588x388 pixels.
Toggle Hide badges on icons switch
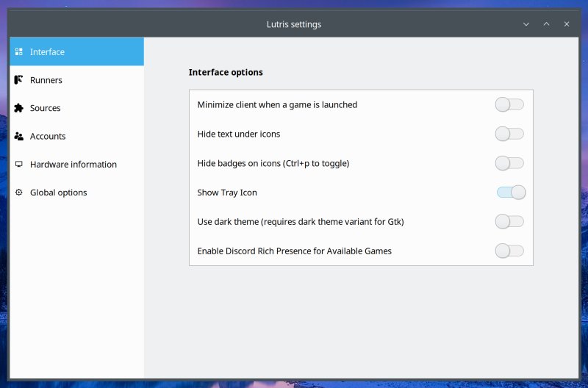point(509,163)
